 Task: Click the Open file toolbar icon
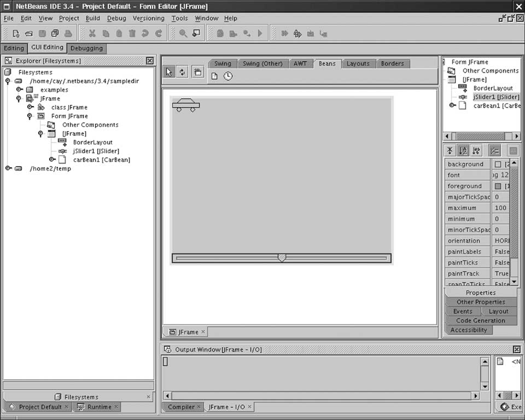(x=29, y=33)
